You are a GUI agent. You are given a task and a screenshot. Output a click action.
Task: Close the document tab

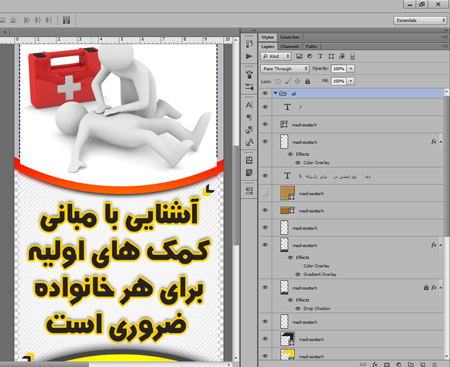(5, 32)
